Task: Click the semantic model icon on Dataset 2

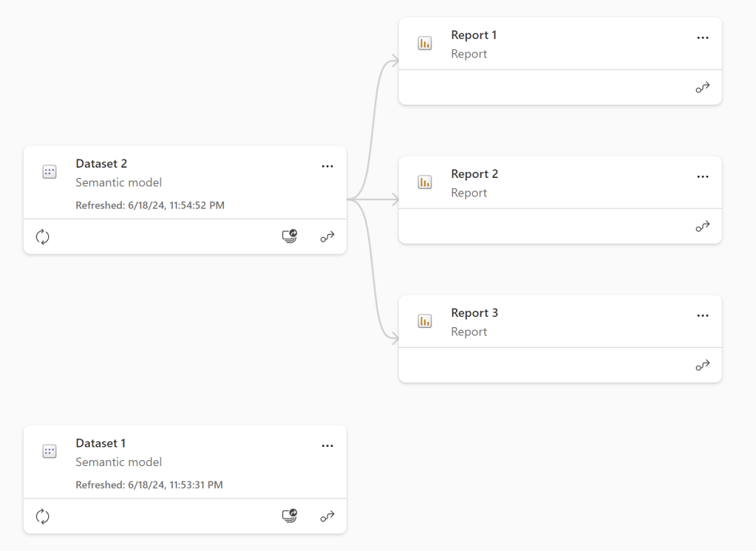Action: [49, 171]
